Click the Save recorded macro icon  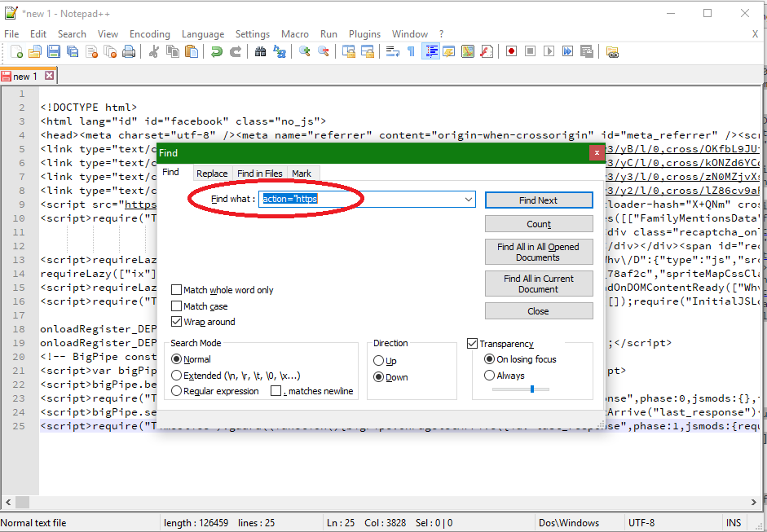point(587,51)
